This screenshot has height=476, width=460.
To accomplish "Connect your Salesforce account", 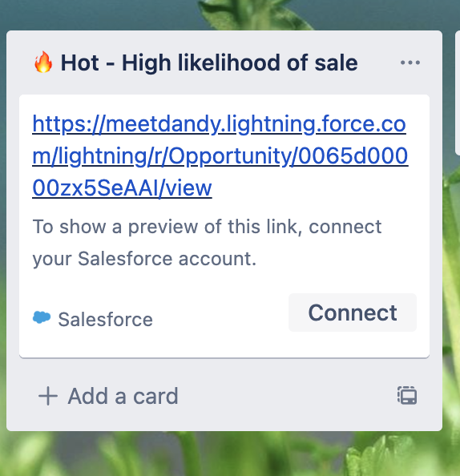I will coord(353,313).
